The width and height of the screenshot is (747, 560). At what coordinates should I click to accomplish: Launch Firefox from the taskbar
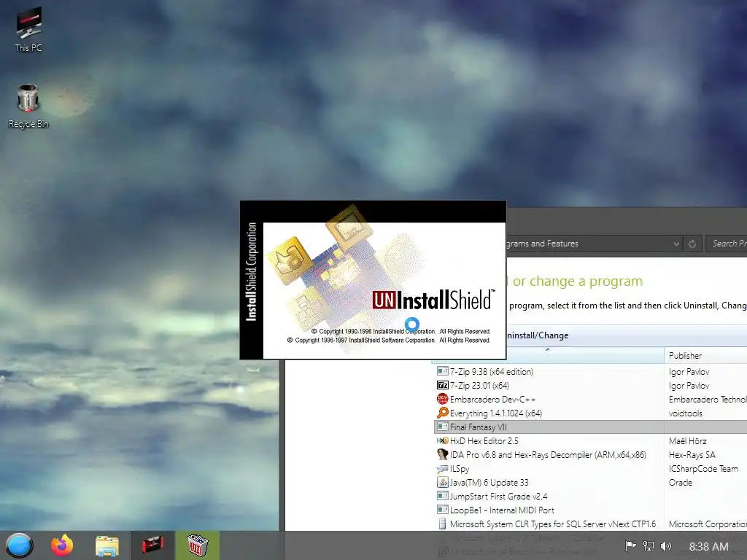click(x=63, y=545)
